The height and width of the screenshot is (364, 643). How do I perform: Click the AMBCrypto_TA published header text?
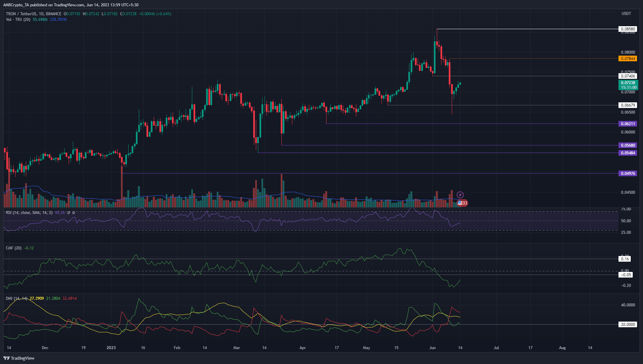pos(71,5)
